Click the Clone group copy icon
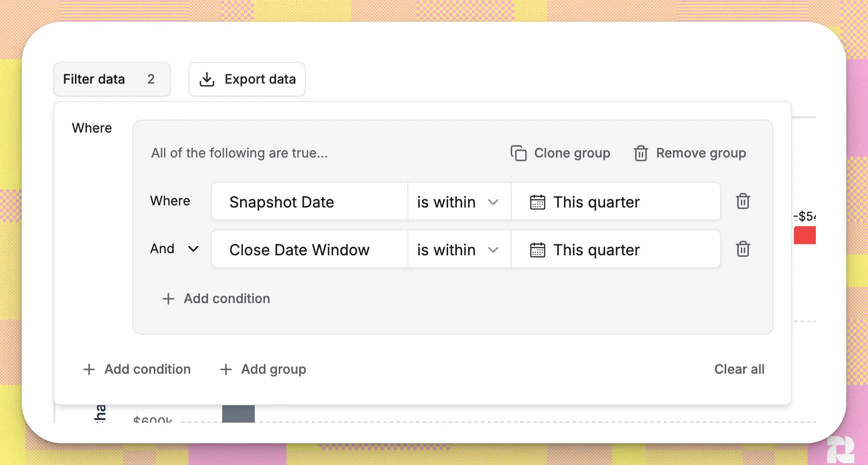868x465 pixels. (518, 153)
